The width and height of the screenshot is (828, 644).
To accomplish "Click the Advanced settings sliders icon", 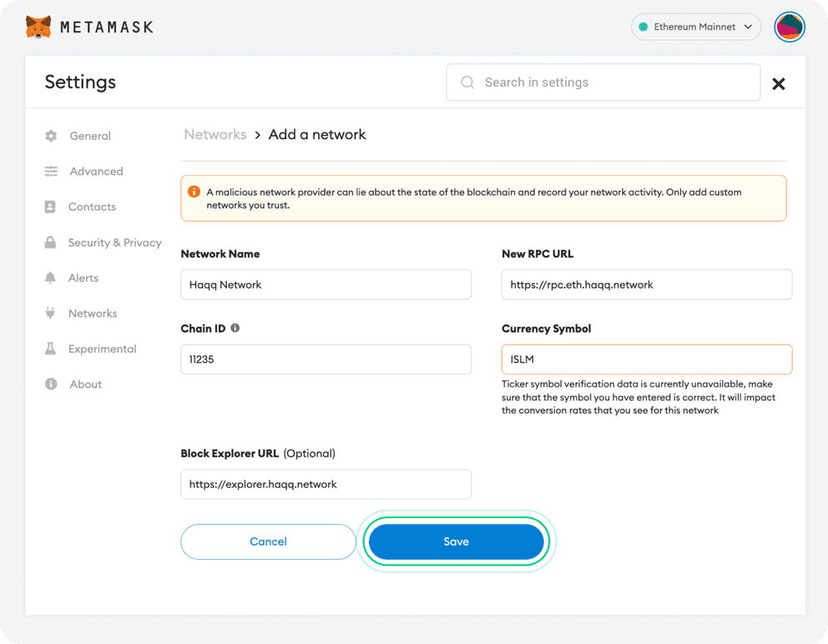I will [50, 171].
